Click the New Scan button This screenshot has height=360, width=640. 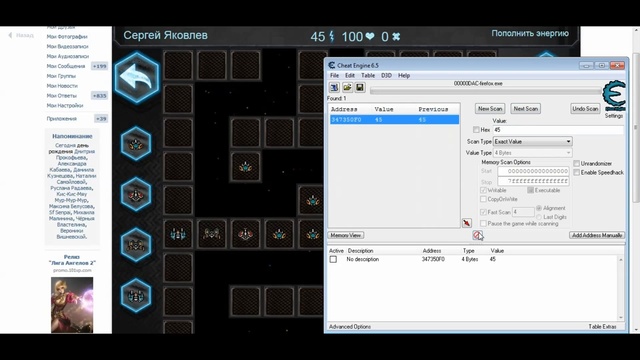(490, 109)
